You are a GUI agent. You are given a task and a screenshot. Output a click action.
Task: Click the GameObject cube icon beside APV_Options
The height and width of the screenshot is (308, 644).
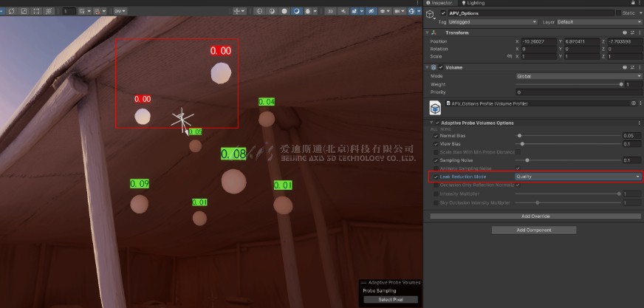430,13
